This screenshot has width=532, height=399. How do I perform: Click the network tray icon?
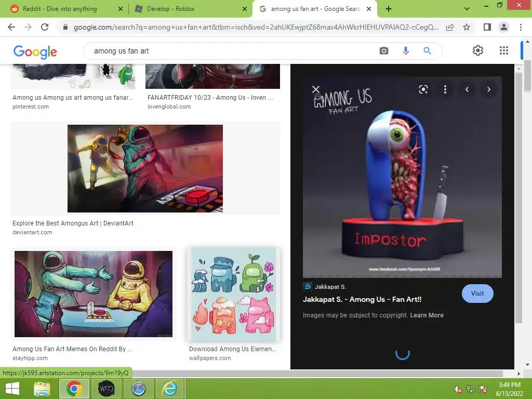[x=471, y=389]
